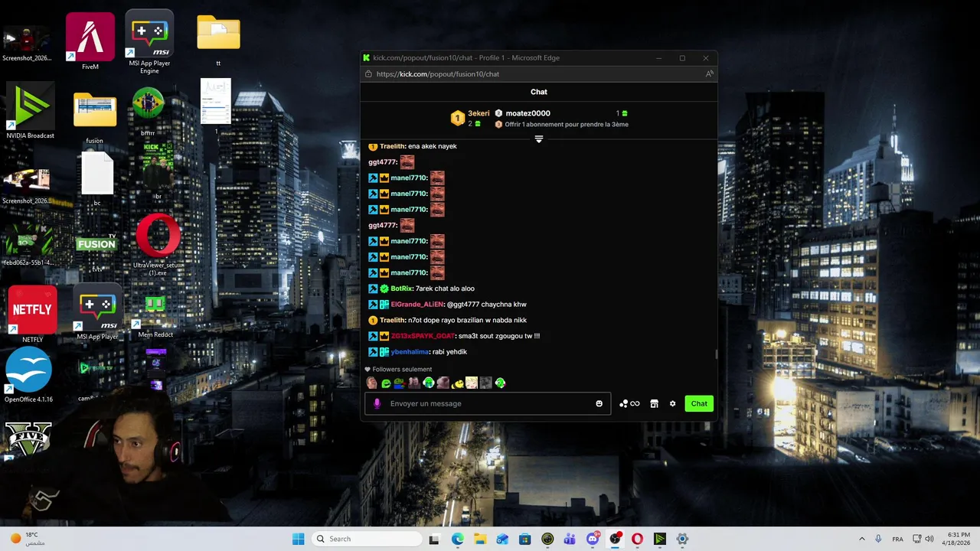Open NETFLY desktop shortcut

click(x=32, y=314)
